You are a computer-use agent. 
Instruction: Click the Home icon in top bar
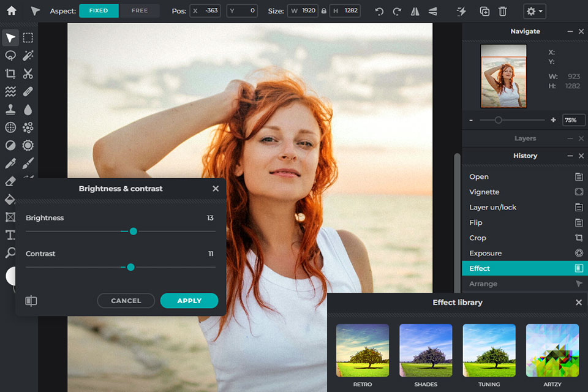pyautogui.click(x=11, y=11)
